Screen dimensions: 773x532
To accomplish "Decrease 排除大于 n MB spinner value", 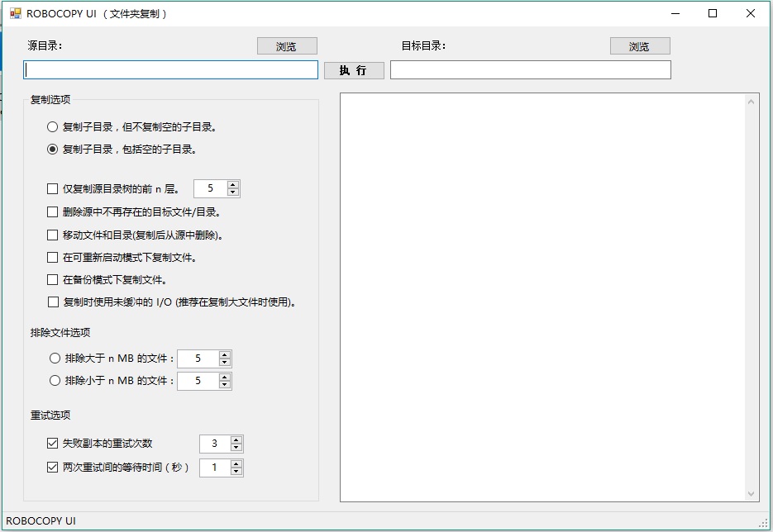I will (224, 363).
